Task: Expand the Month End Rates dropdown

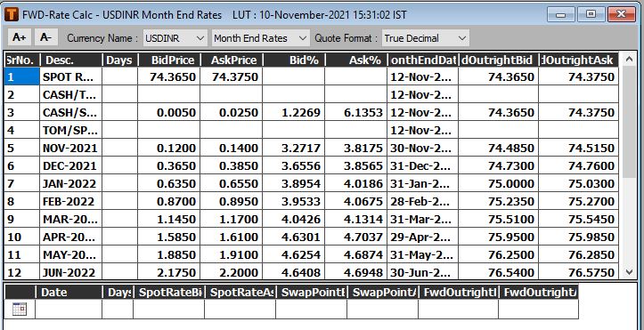Action: click(x=260, y=38)
